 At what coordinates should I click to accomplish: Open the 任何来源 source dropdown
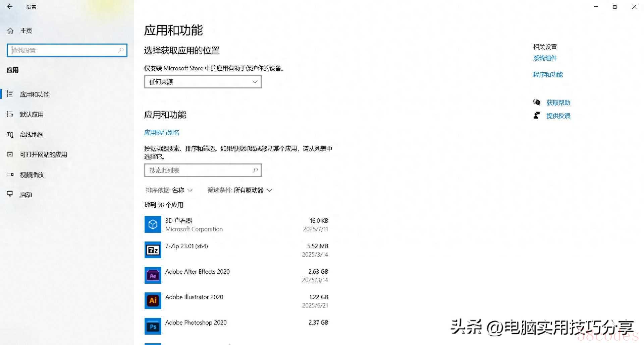pos(203,82)
